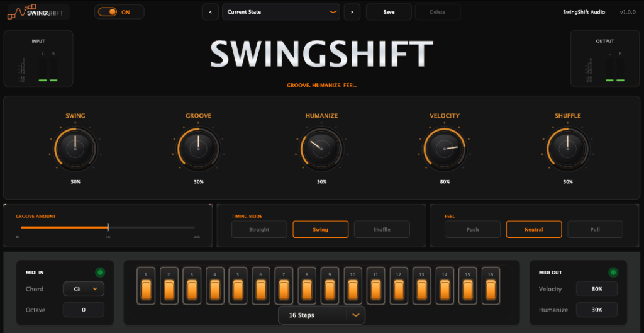Click the Velocity knob 80% value
644x333 pixels.
point(445,182)
